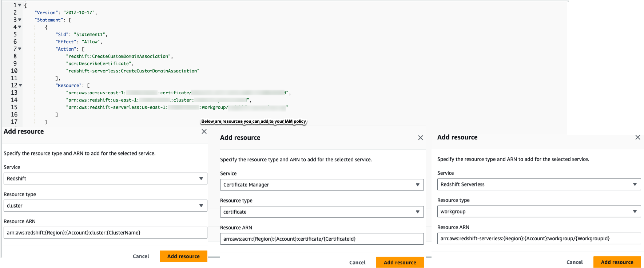The image size is (644, 268).
Task: Collapse the Resource array fold at line 12
Action: (20, 85)
